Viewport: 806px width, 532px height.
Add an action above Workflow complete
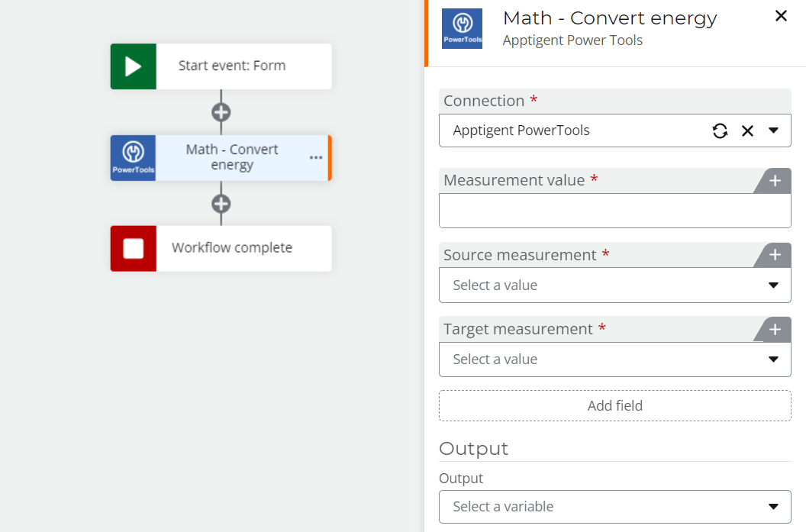[221, 204]
